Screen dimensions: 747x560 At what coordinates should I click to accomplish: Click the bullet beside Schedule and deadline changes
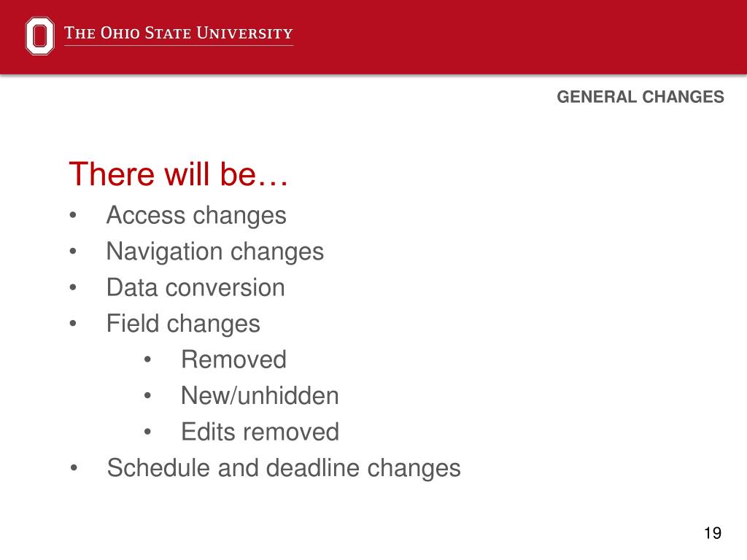(x=74, y=468)
